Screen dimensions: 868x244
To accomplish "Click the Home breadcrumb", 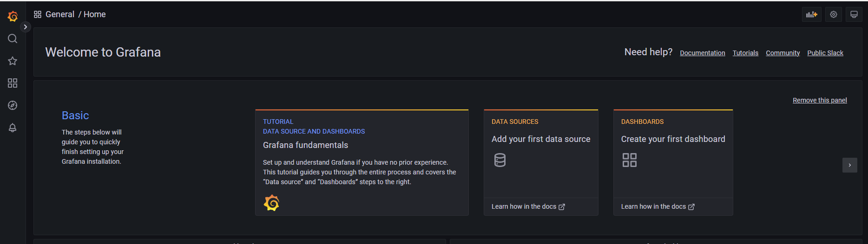I will click(x=95, y=14).
